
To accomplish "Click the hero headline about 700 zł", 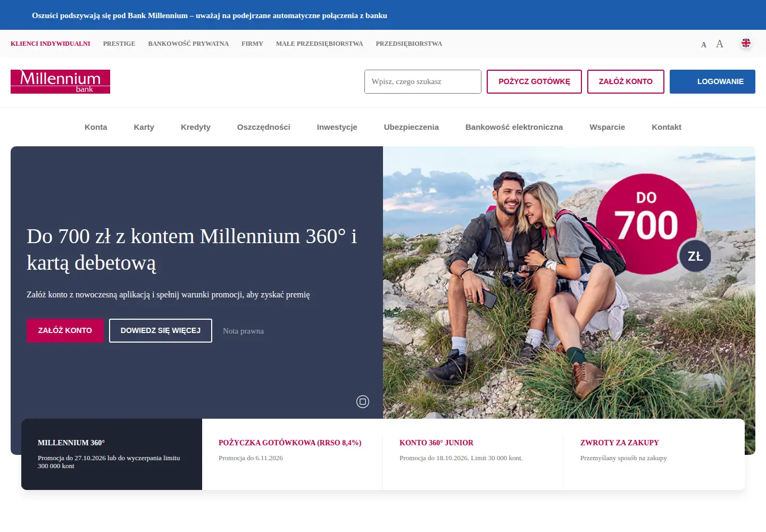I will coord(191,249).
